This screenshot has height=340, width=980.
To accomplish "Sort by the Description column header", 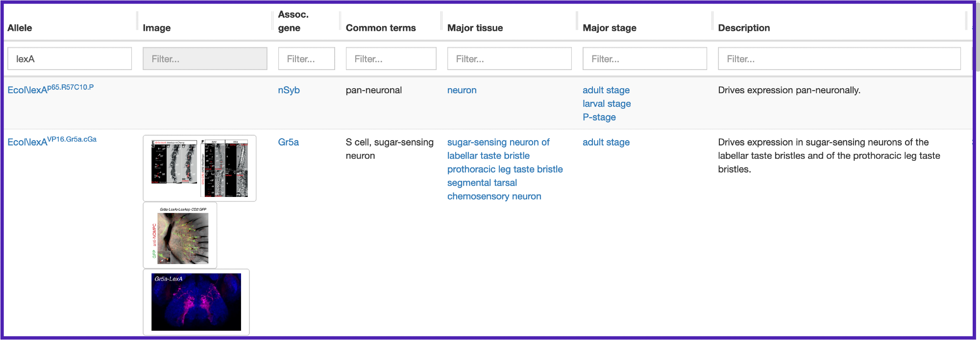I will coord(744,28).
